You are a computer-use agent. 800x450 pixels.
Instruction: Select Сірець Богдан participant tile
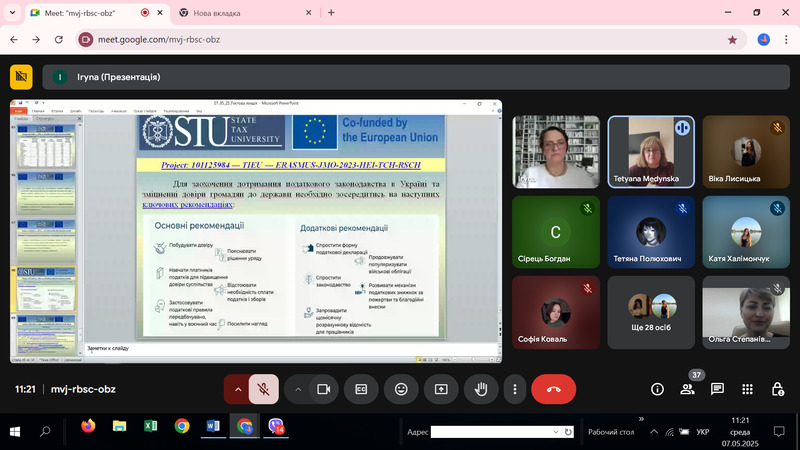(x=556, y=232)
